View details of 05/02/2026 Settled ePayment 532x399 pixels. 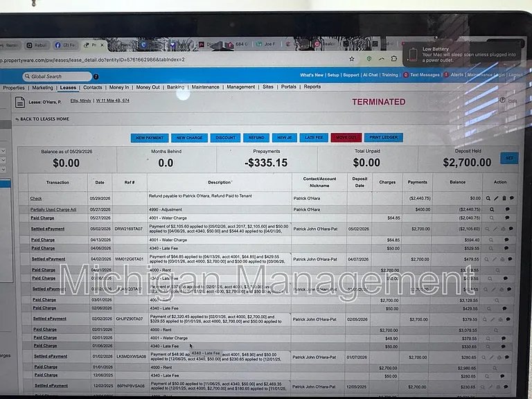tap(487, 229)
